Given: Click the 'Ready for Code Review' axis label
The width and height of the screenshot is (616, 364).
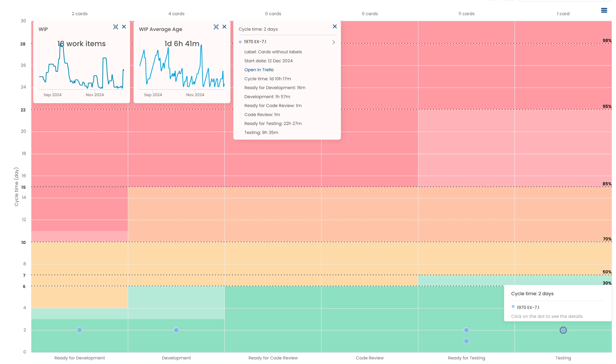Looking at the screenshot, I should pos(273,358).
